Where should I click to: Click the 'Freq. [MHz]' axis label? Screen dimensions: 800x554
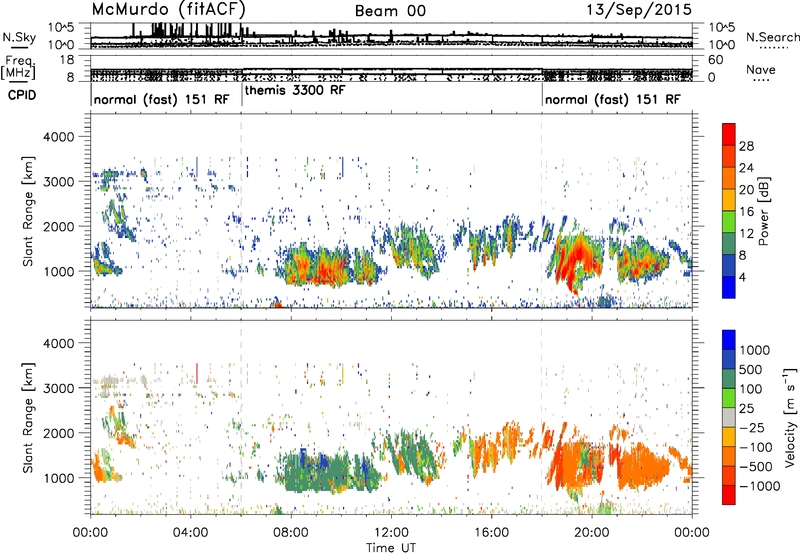pyautogui.click(x=19, y=67)
